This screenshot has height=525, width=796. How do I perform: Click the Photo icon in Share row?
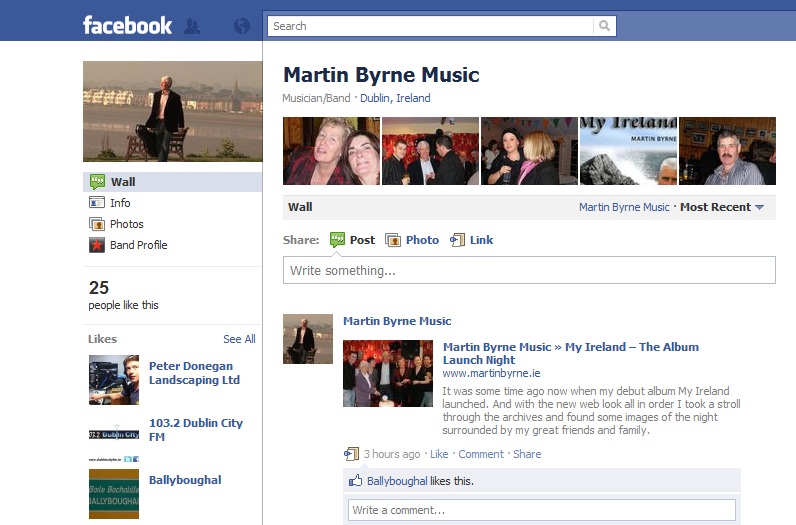393,240
